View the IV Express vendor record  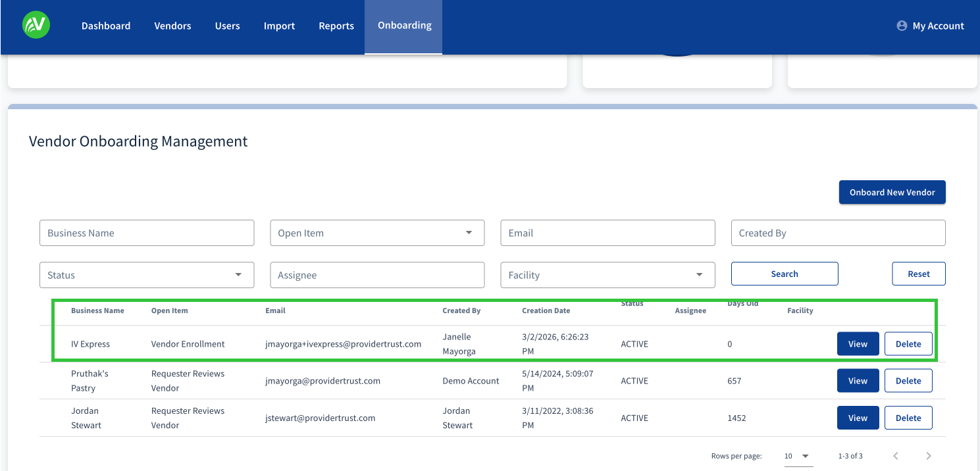858,344
